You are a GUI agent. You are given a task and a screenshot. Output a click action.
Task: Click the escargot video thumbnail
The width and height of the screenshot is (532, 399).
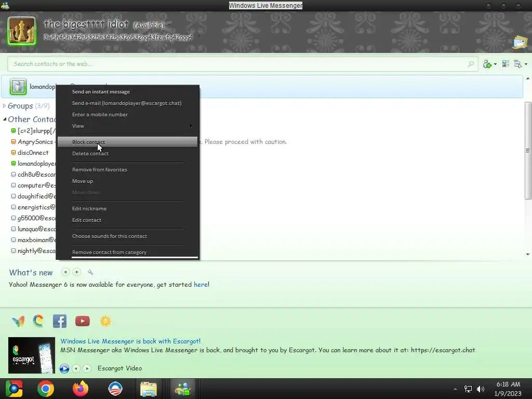pyautogui.click(x=32, y=355)
